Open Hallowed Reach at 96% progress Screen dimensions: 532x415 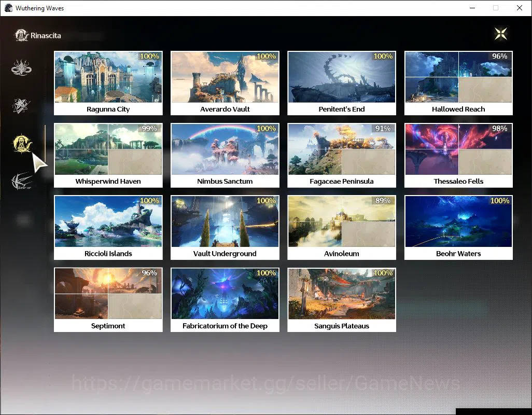click(x=458, y=83)
